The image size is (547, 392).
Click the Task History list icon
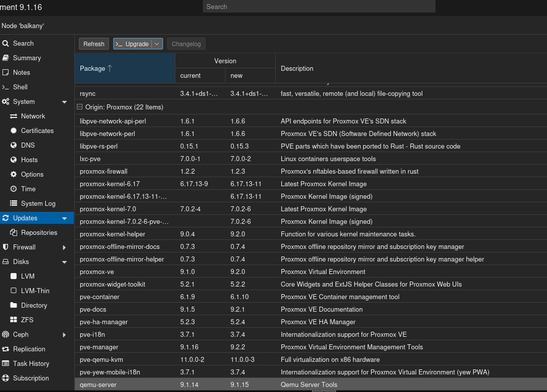[x=5, y=363]
